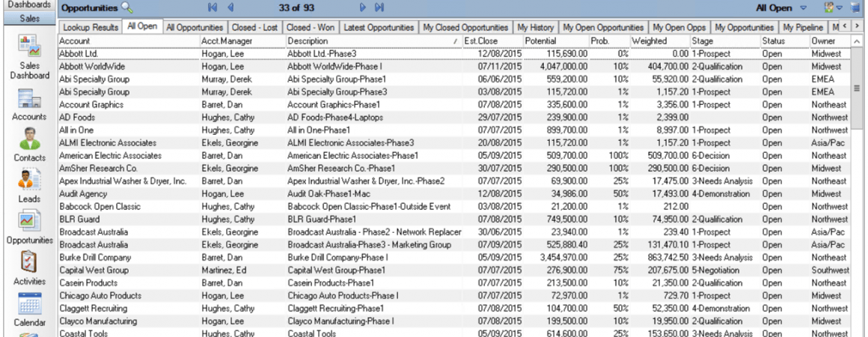The image size is (868, 337).
Task: Open the Opportunities sidebar icon
Action: (x=29, y=221)
